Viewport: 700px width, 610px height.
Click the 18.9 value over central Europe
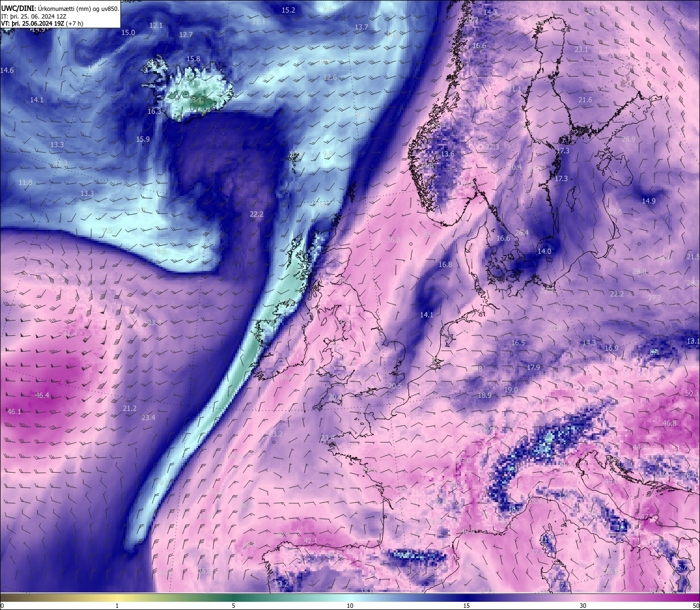[x=485, y=395]
